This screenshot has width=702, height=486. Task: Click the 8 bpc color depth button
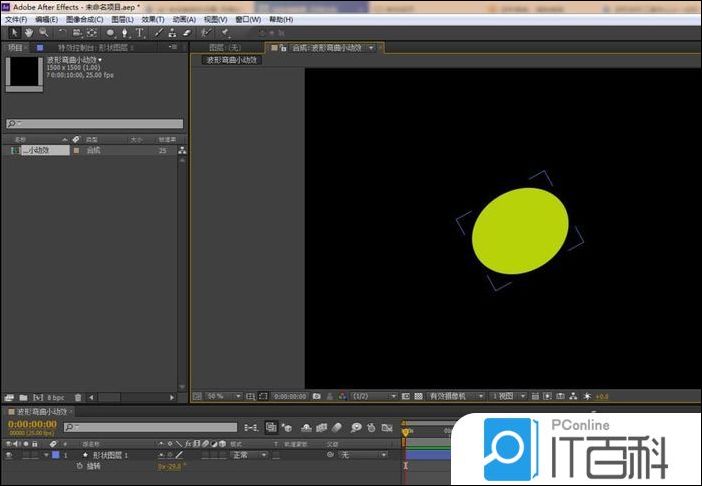[x=55, y=397]
